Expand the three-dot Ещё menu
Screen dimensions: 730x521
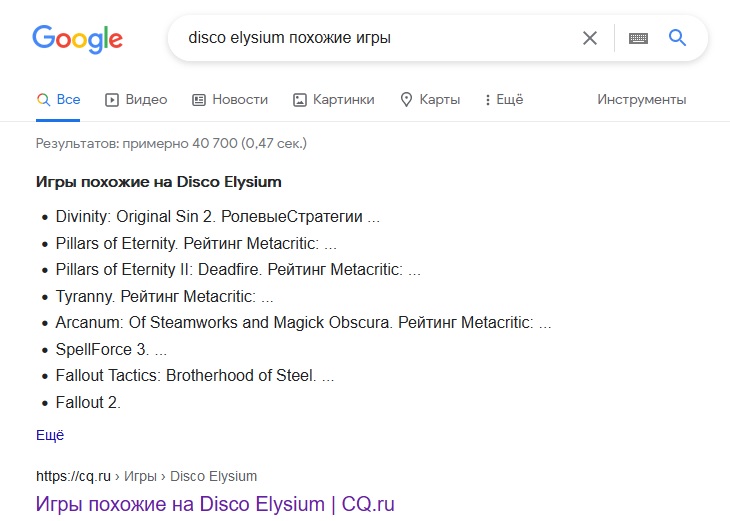[x=503, y=99]
